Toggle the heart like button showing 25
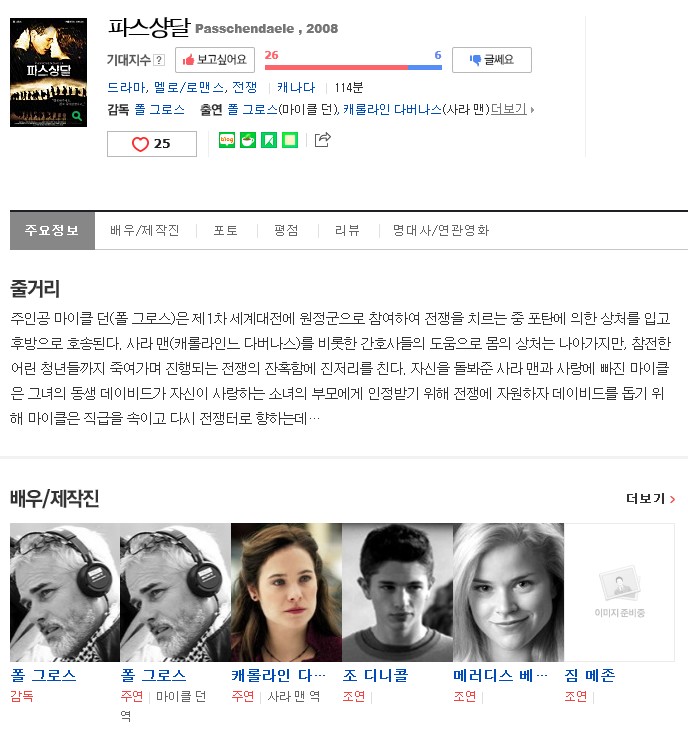The width and height of the screenshot is (688, 732). click(x=152, y=144)
